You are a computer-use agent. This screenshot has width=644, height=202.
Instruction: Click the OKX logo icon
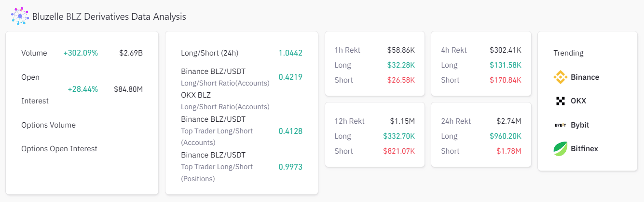(560, 101)
